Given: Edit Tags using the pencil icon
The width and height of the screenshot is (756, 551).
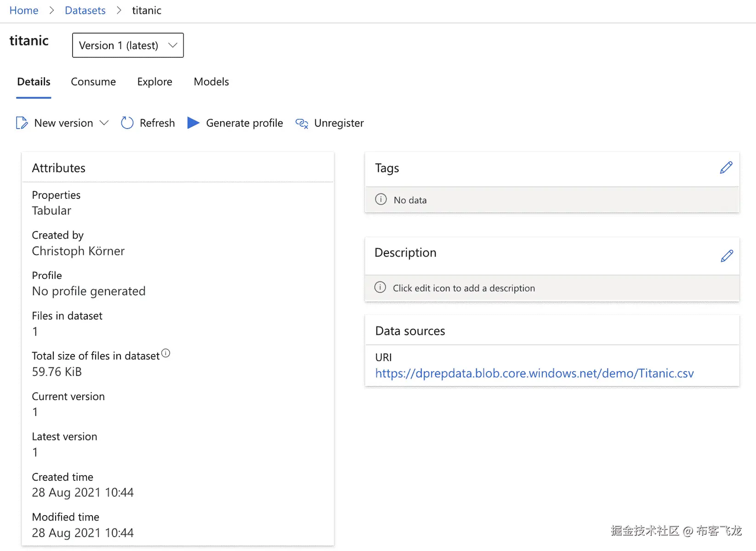Looking at the screenshot, I should coord(726,168).
